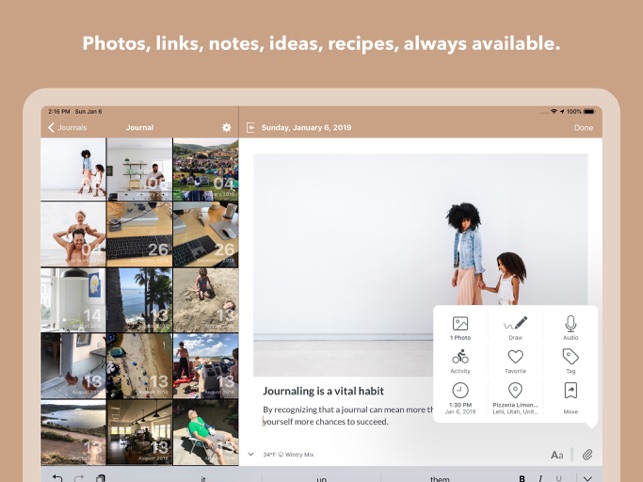Image resolution: width=643 pixels, height=482 pixels.
Task: Tap the Audio microphone icon
Action: point(570,324)
